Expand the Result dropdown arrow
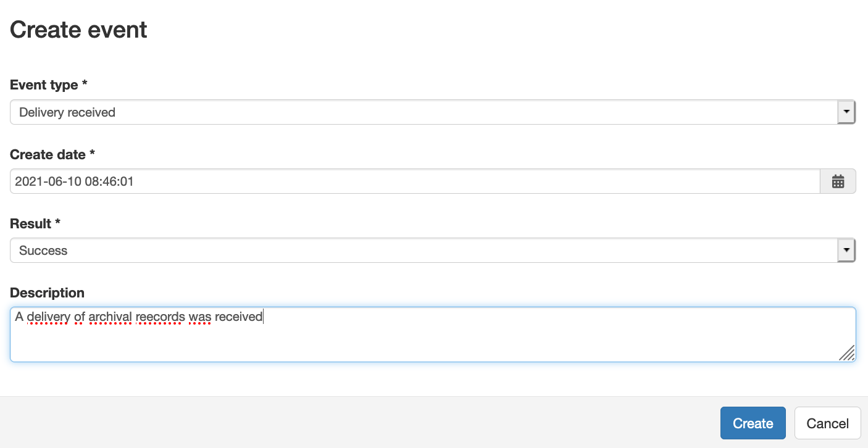The width and height of the screenshot is (868, 448). click(846, 251)
